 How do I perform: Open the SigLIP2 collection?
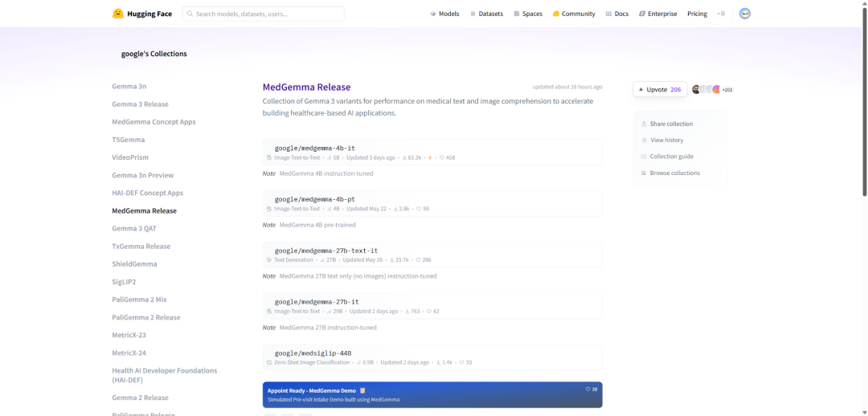[124, 282]
